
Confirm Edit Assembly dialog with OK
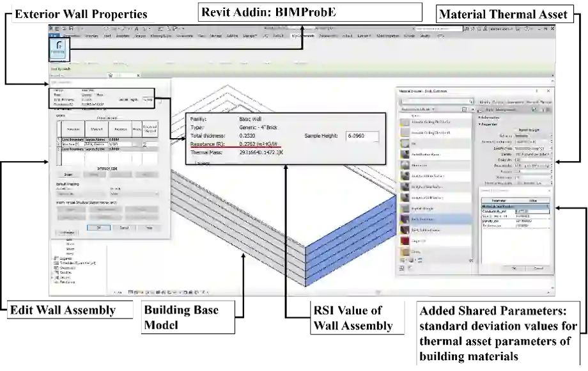click(98, 228)
